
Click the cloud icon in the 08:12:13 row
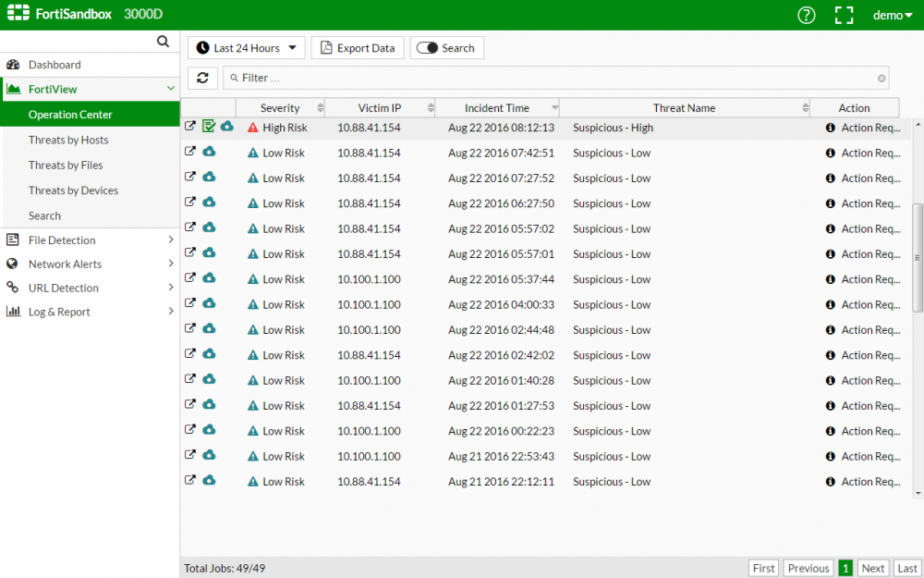click(x=227, y=126)
